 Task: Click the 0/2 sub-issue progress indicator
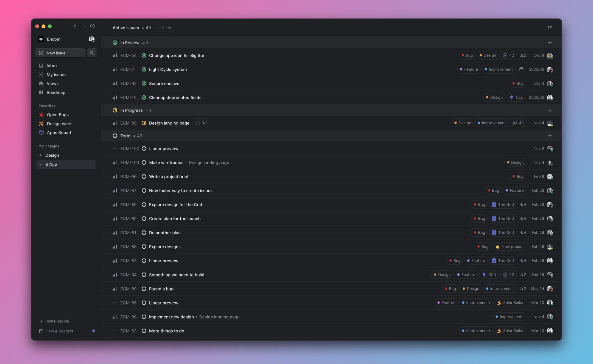coord(202,123)
